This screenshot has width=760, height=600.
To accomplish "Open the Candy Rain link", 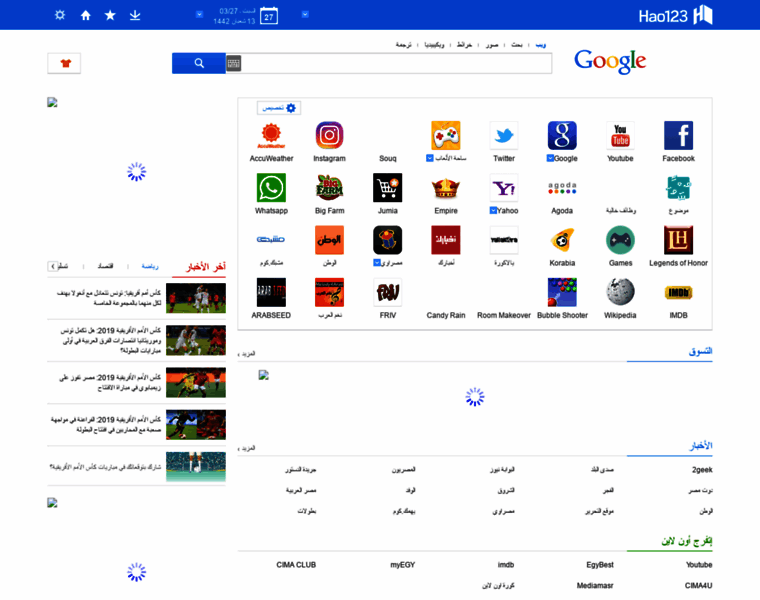I will coord(446,316).
